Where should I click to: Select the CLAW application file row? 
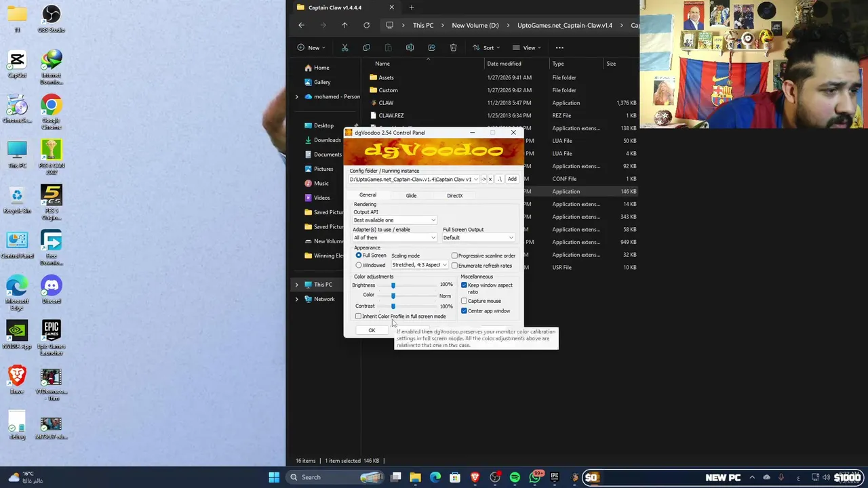pos(502,103)
